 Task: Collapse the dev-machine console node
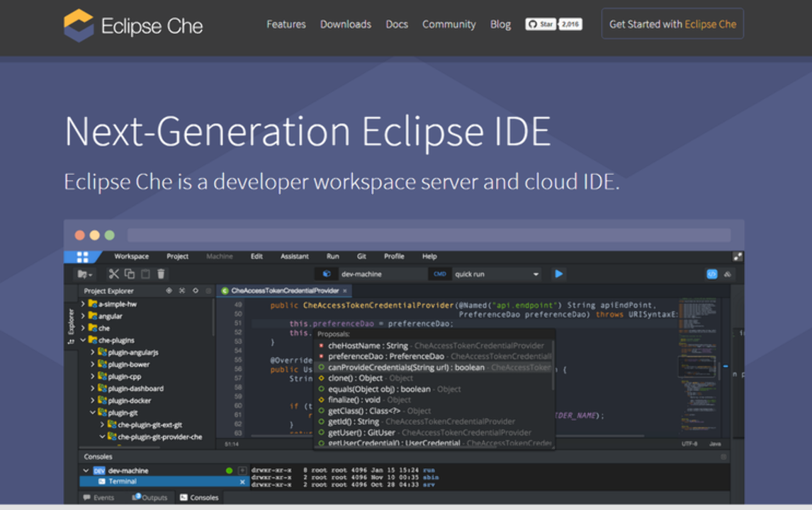coord(86,470)
